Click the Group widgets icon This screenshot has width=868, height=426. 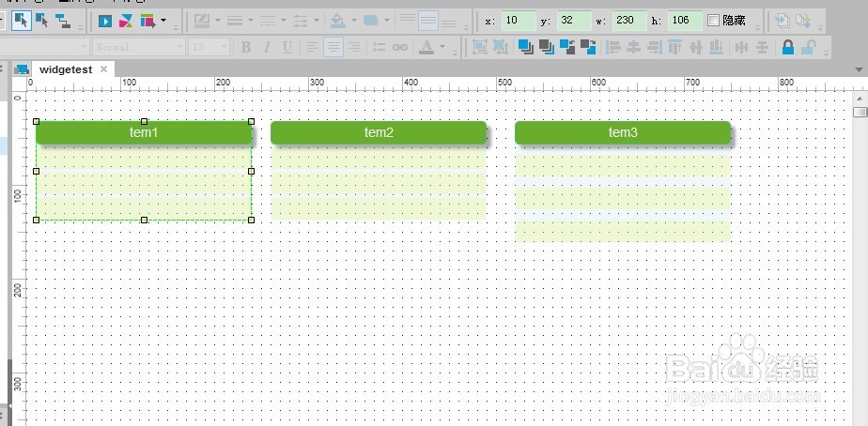tap(480, 48)
